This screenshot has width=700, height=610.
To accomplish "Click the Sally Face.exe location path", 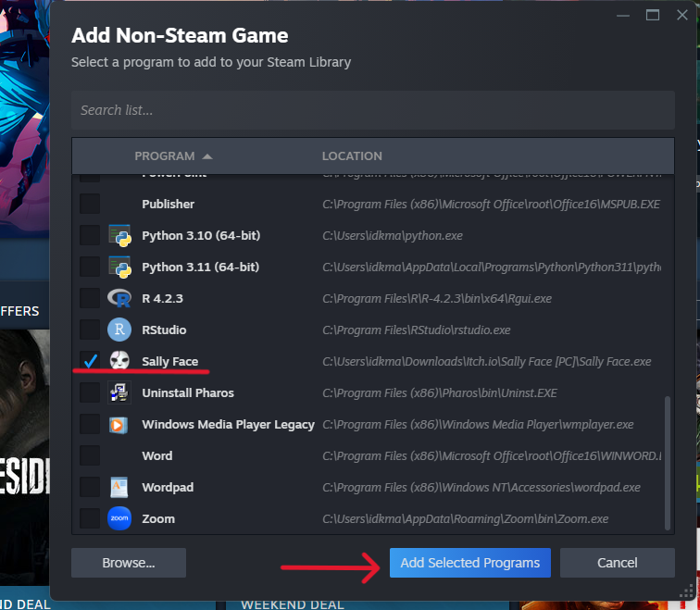I will 487,361.
